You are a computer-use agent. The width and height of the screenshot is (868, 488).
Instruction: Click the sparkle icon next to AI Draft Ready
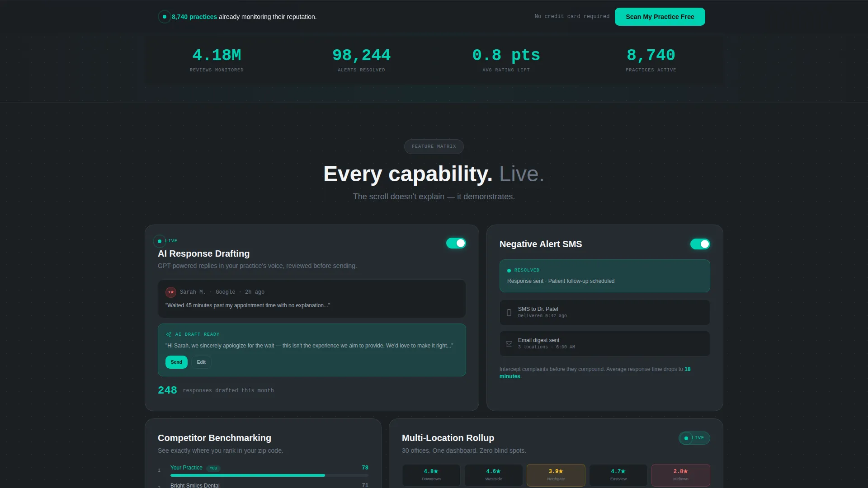(x=169, y=334)
